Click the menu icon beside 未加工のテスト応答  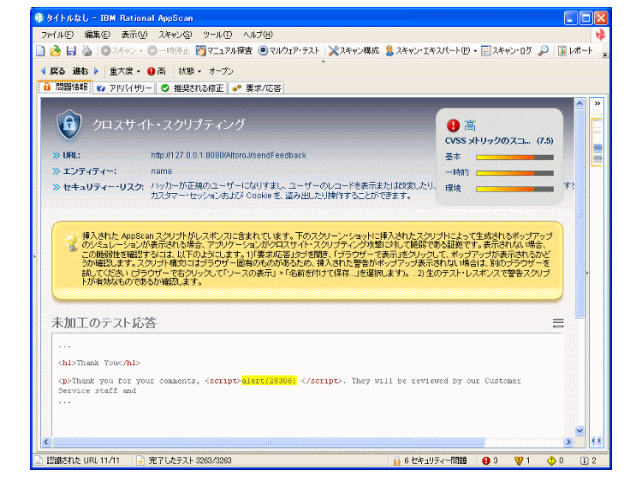pyautogui.click(x=558, y=322)
